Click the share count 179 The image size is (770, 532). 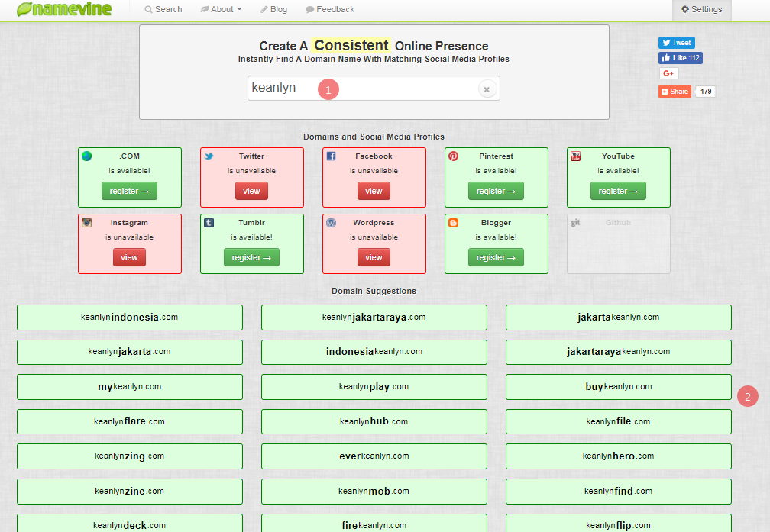pyautogui.click(x=706, y=92)
